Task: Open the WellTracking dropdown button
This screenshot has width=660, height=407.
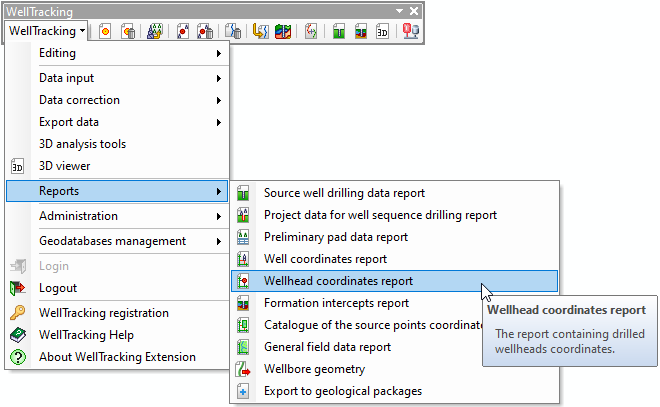Action: tap(47, 31)
